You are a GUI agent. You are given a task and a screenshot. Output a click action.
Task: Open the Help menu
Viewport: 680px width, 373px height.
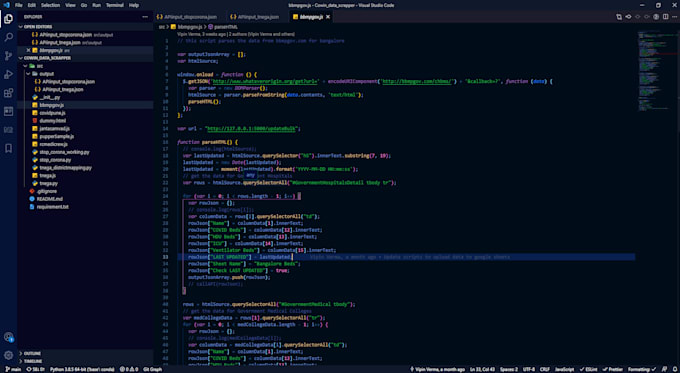tap(134, 5)
